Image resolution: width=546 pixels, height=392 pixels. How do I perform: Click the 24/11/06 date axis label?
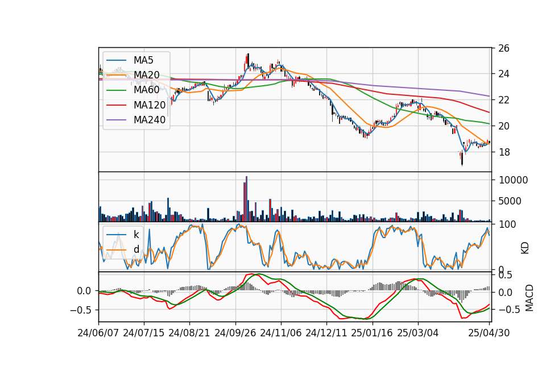pyautogui.click(x=280, y=333)
